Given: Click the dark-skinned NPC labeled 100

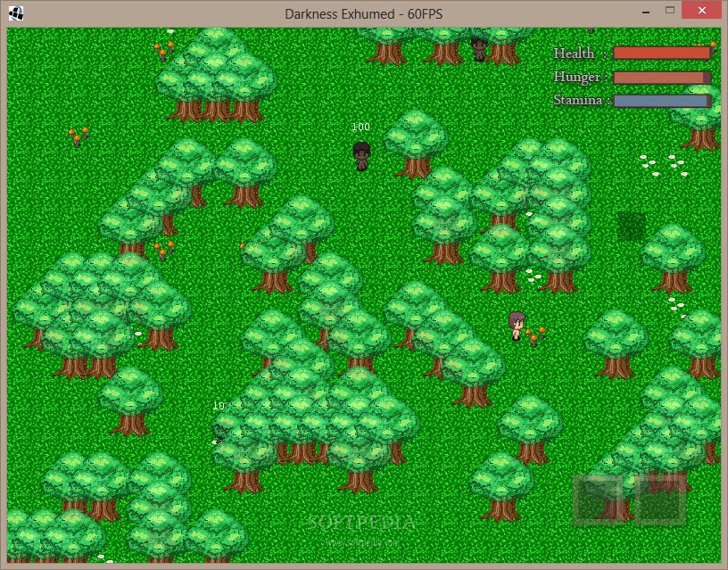Looking at the screenshot, I should 361,156.
